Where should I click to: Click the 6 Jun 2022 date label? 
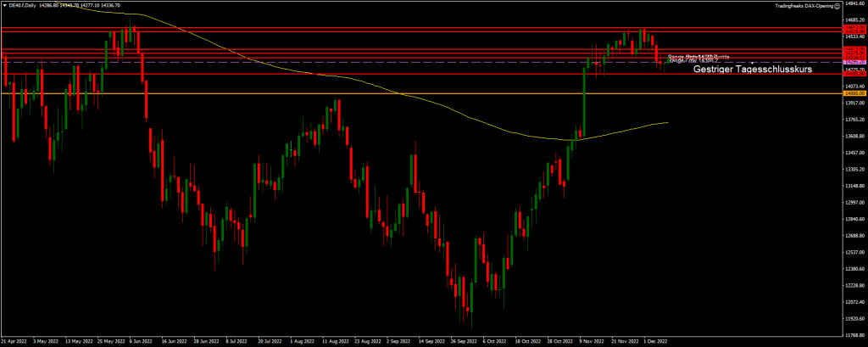point(140,342)
